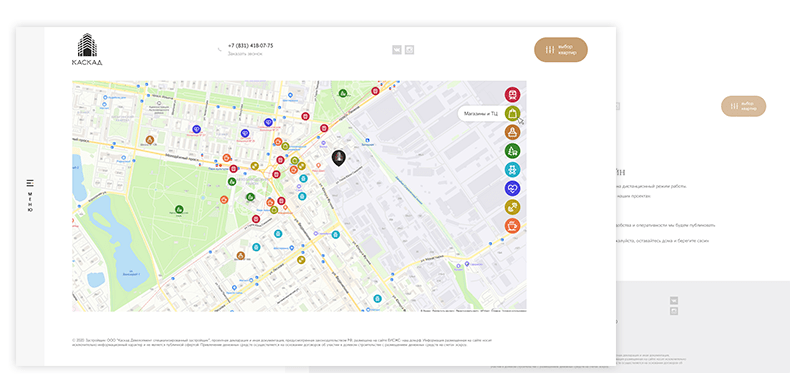The image size is (790, 387).
Task: Open the sidebar hamburger menu
Action: coord(30,182)
